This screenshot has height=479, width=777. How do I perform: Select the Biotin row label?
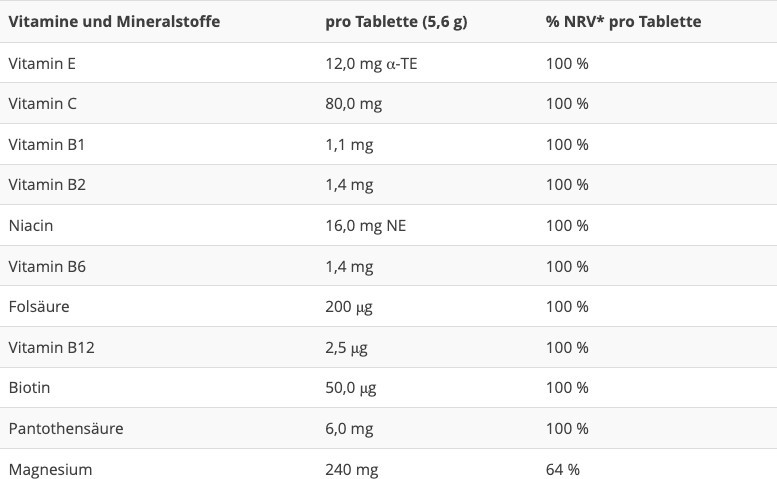29,387
